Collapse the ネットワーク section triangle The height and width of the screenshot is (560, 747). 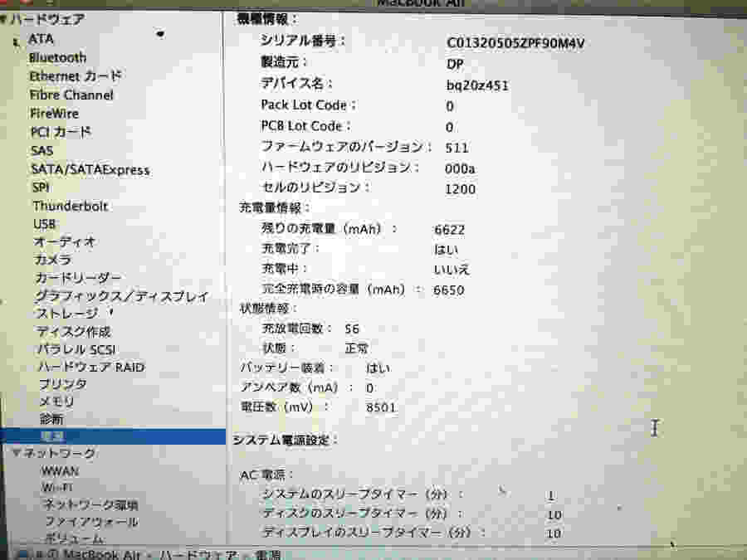click(x=17, y=453)
